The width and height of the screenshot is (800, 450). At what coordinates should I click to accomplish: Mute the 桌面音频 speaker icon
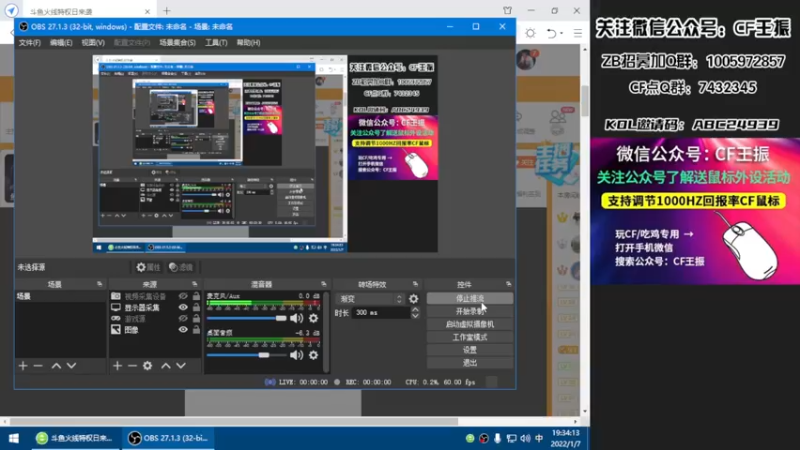click(x=296, y=355)
